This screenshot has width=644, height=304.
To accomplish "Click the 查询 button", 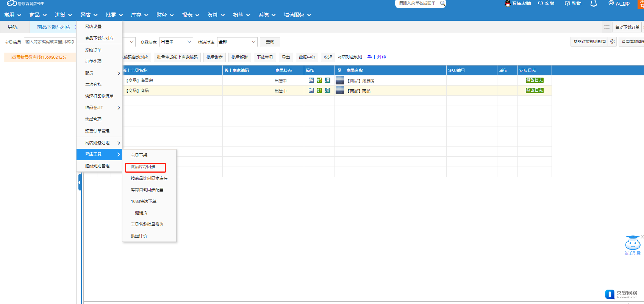I will [x=270, y=42].
